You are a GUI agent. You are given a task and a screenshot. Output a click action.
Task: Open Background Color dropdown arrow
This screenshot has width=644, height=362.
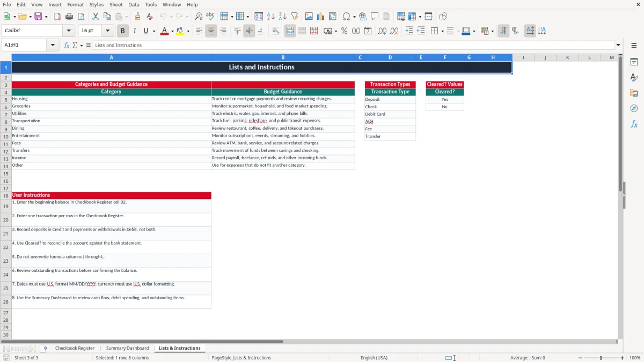point(188,31)
